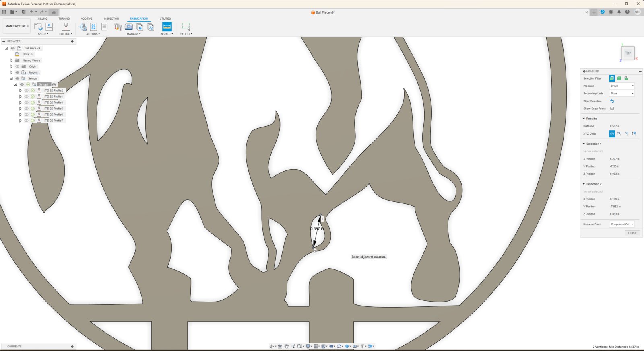Click the Save icon in top bar
Viewport: 644px width, 351px height.
click(x=24, y=12)
